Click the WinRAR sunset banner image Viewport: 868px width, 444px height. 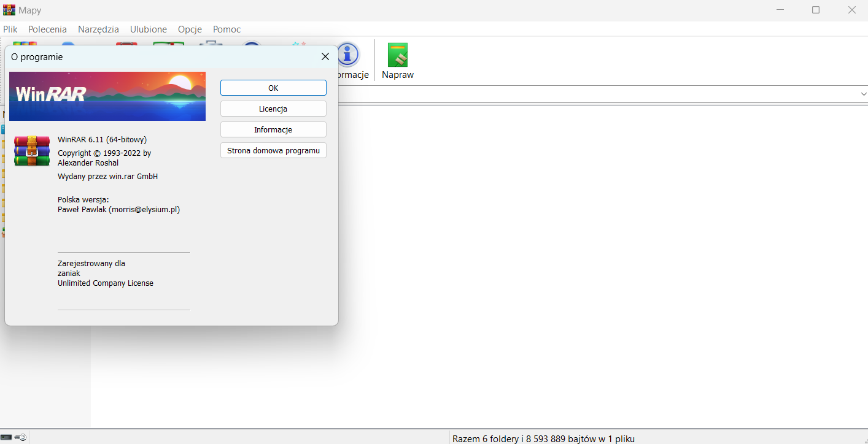click(107, 96)
